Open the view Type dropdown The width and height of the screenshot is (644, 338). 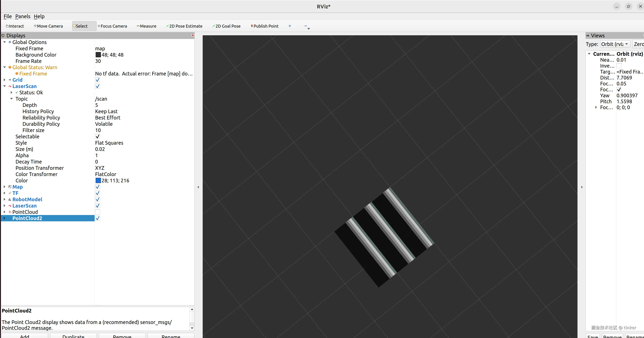tap(615, 44)
